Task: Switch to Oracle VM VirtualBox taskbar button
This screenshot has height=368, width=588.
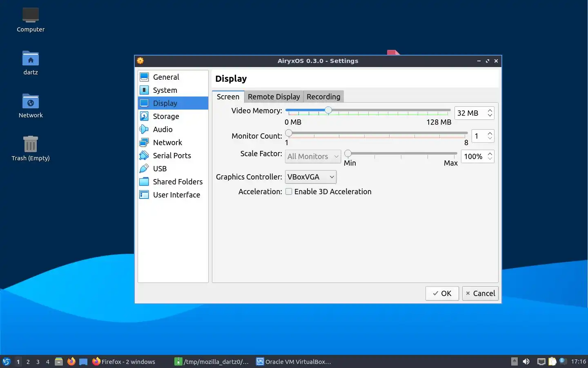Action: pyautogui.click(x=294, y=361)
